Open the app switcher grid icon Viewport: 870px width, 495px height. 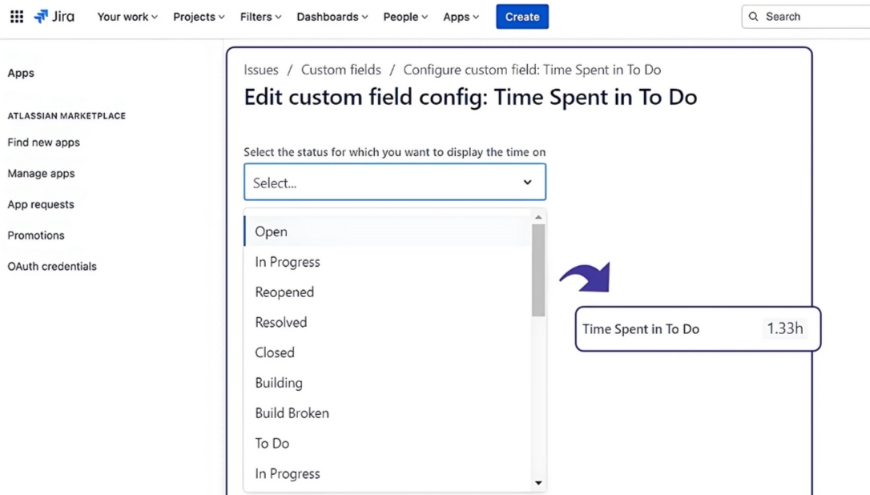click(16, 17)
